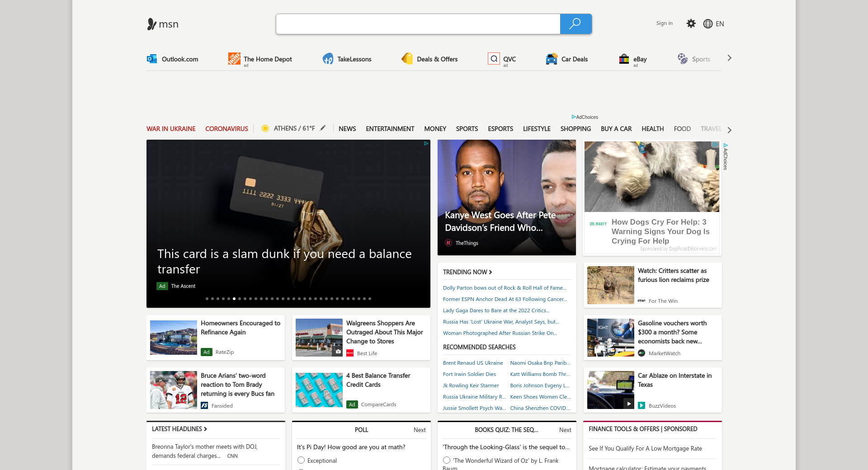Go to the Money section

pos(435,129)
